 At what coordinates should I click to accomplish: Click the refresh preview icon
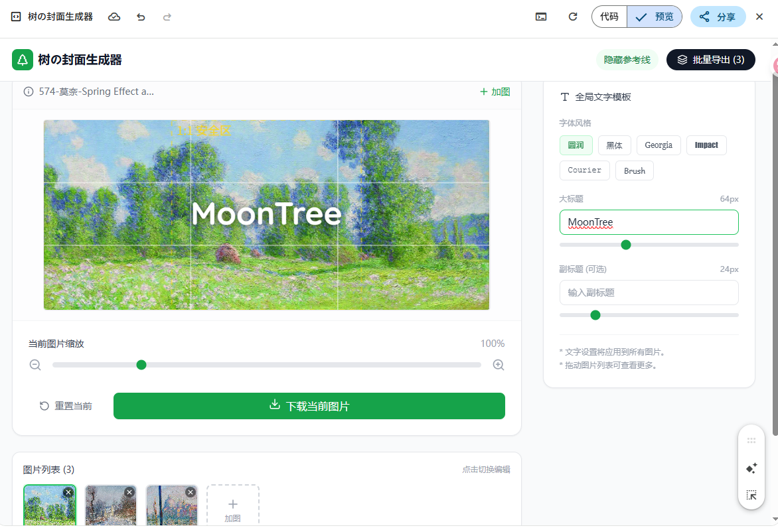(x=573, y=17)
